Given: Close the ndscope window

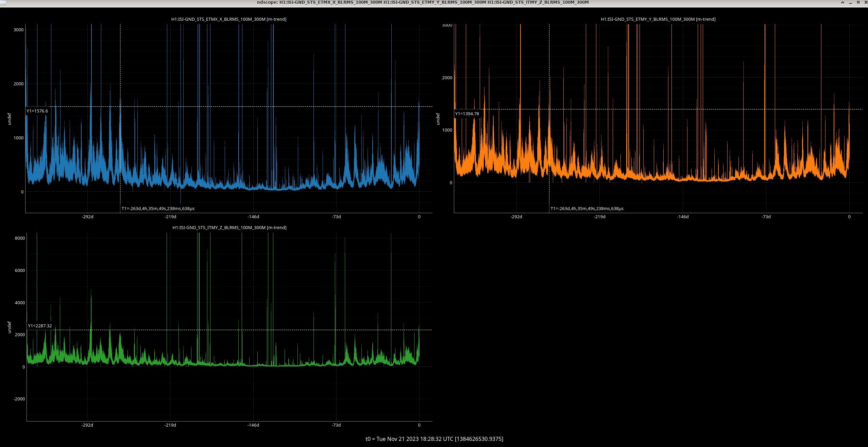Looking at the screenshot, I should click(866, 2).
